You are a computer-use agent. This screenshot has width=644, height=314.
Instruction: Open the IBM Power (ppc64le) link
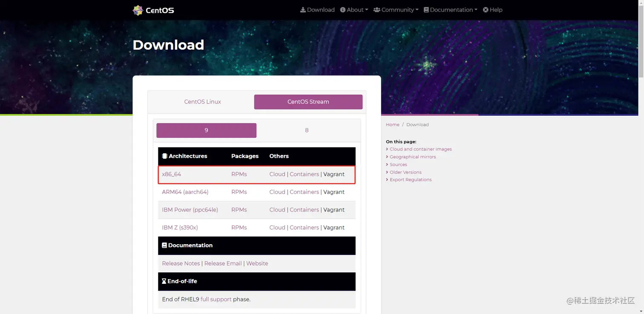pos(190,210)
